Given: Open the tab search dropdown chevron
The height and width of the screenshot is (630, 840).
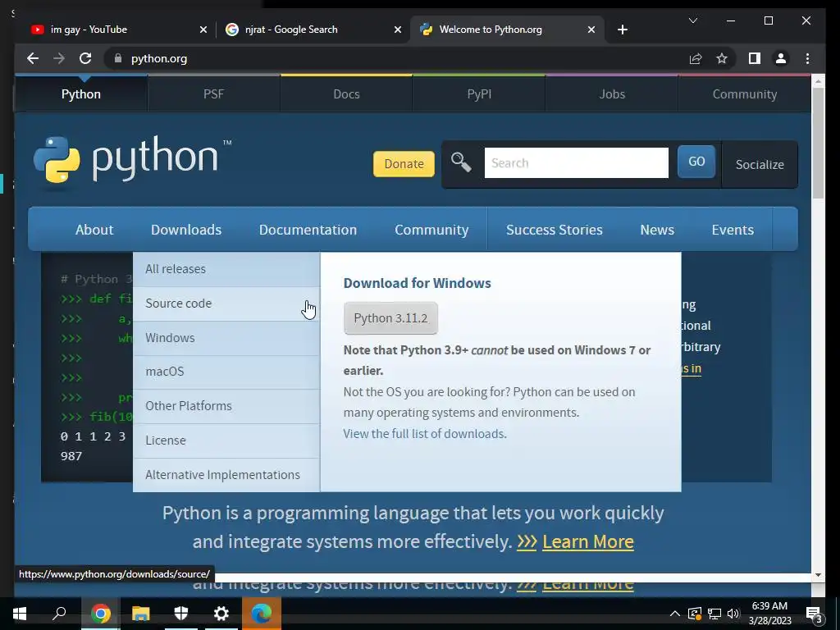Looking at the screenshot, I should (692, 21).
